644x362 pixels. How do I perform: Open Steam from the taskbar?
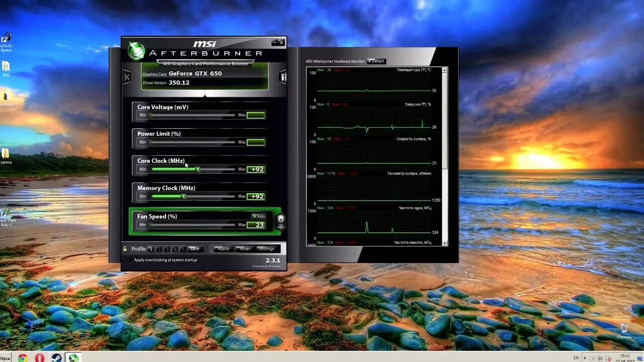click(56, 357)
